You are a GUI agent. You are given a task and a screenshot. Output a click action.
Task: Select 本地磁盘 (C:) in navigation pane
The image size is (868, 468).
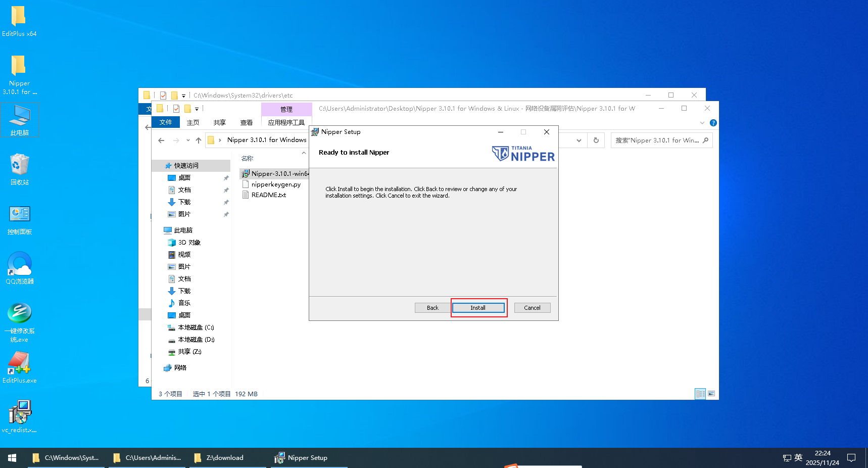pos(196,327)
